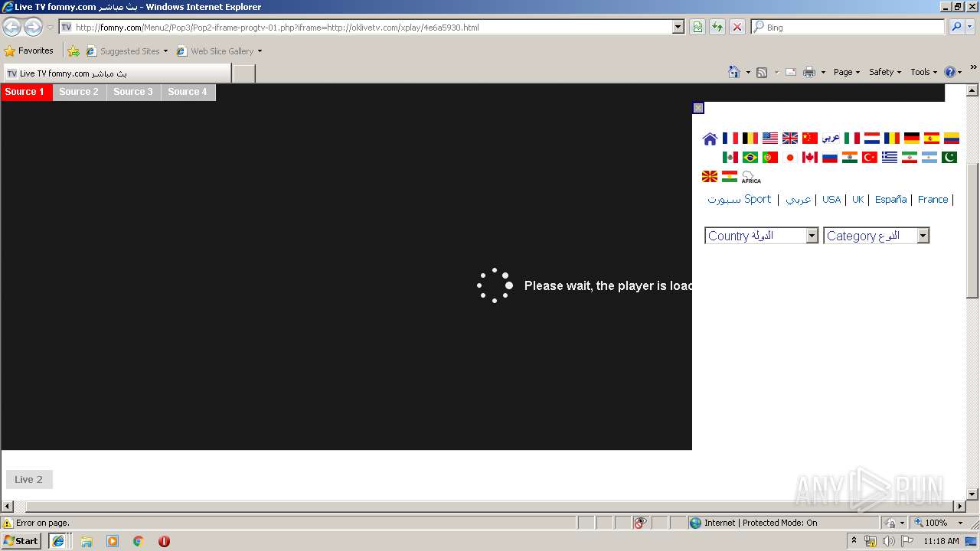Expand the Web Slice Gallery dropdown
The width and height of the screenshot is (980, 551).
point(260,51)
